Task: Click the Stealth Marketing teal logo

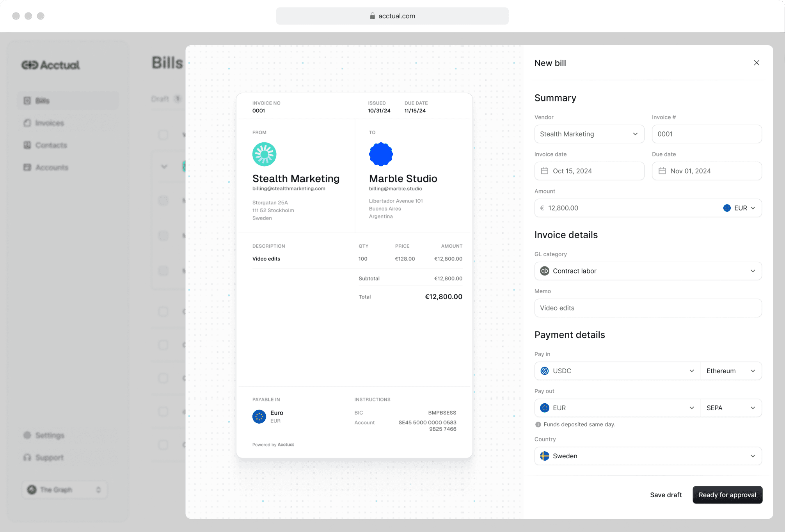Action: coord(264,154)
